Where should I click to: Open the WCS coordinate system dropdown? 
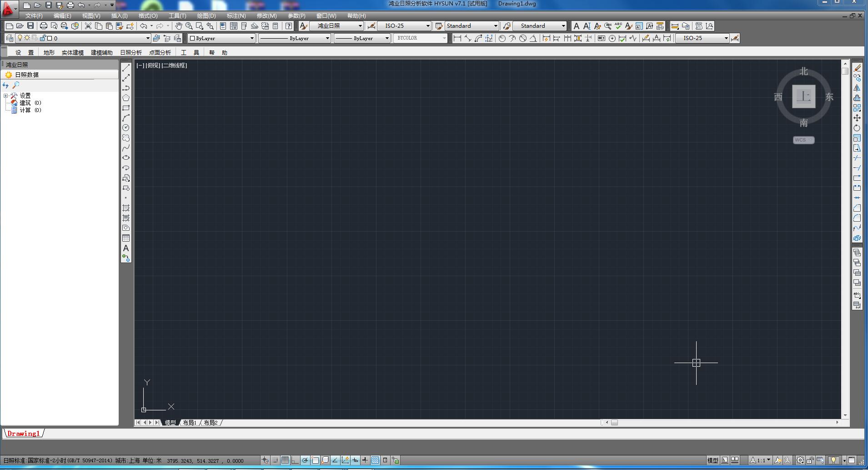(x=803, y=140)
